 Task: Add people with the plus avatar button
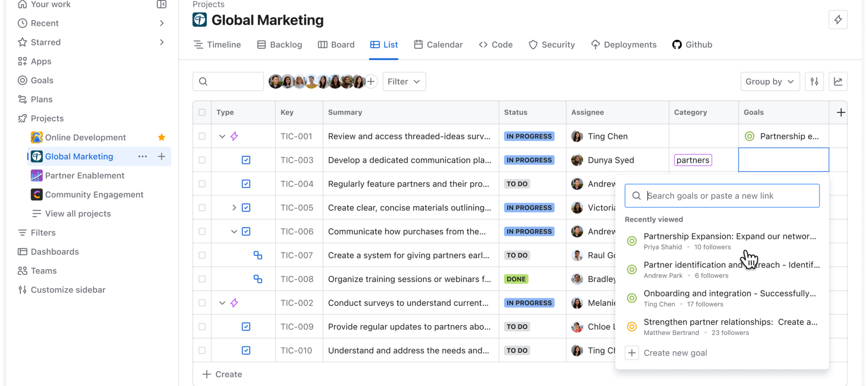(371, 82)
